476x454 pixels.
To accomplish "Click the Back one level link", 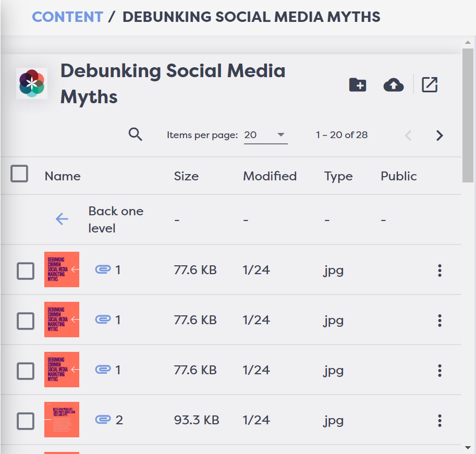I will point(116,219).
